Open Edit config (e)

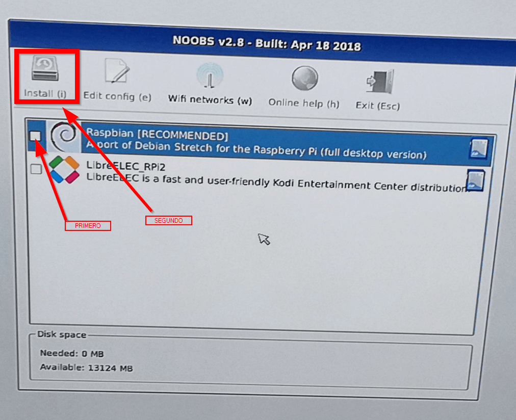tap(117, 80)
